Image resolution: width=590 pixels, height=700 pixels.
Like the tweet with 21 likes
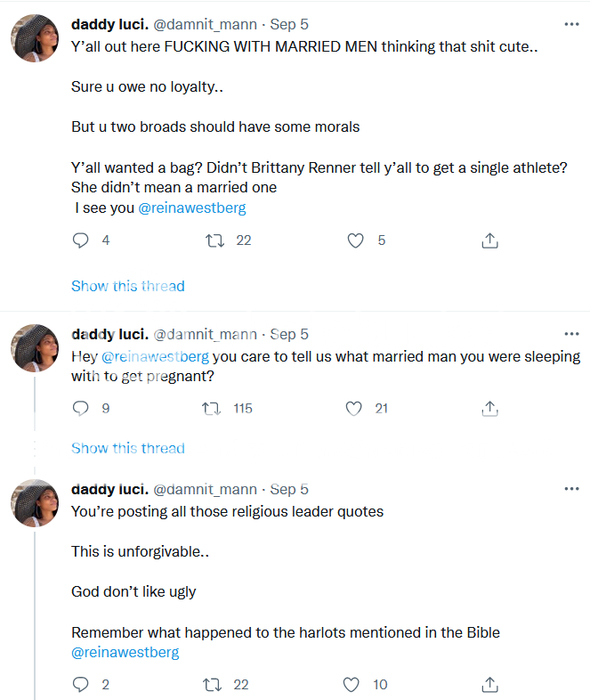[x=354, y=408]
